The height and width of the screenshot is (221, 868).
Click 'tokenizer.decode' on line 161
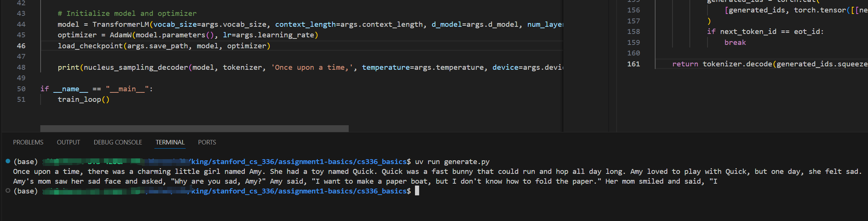click(737, 64)
